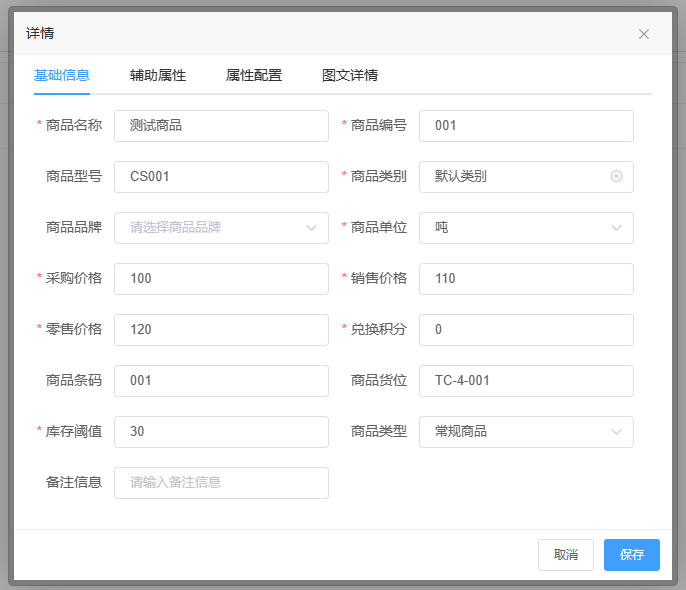Viewport: 686px width, 590px height.
Task: Open the 图文详情 tab
Action: [350, 75]
